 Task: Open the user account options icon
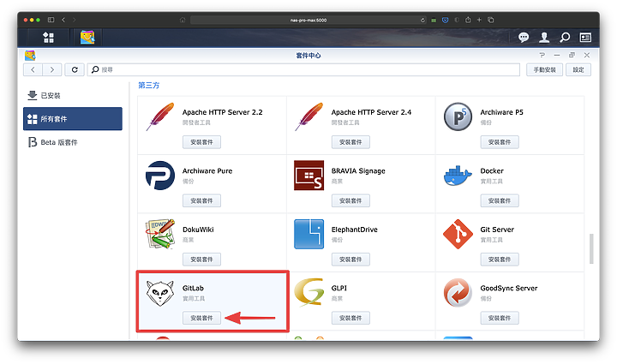pyautogui.click(x=544, y=38)
